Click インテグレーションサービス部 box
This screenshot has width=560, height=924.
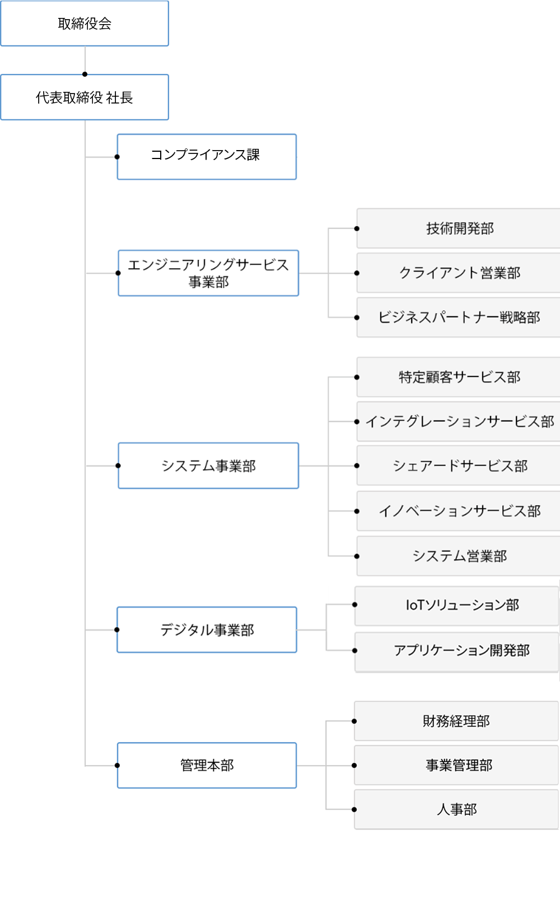459,422
